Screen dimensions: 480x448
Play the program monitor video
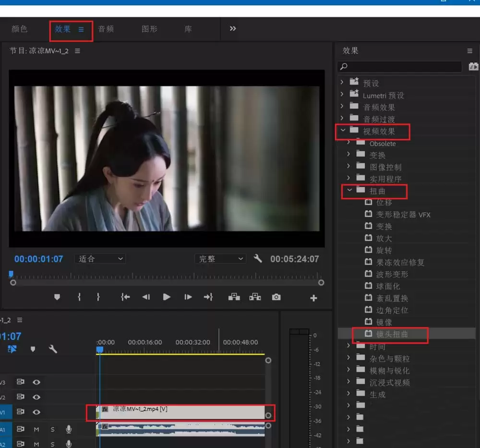pyautogui.click(x=167, y=297)
